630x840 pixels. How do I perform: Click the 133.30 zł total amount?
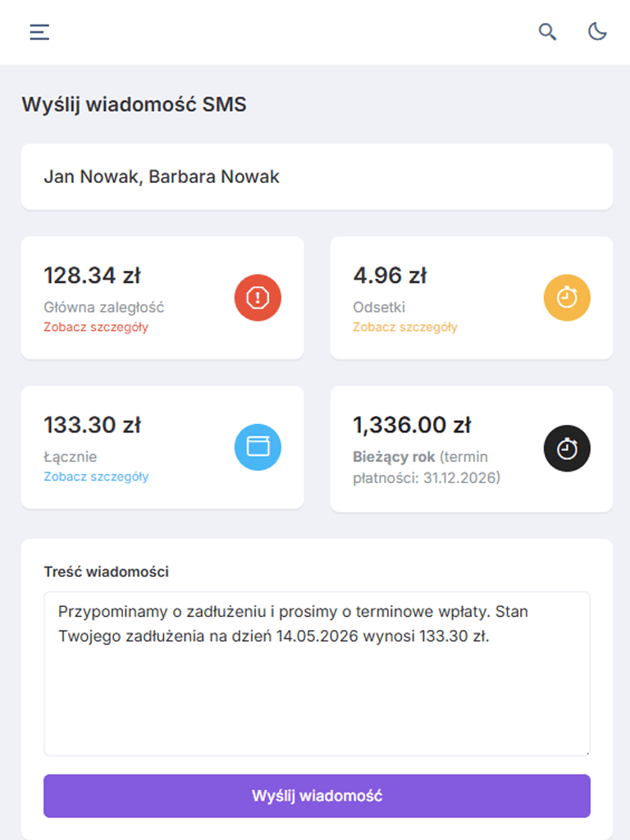[92, 425]
